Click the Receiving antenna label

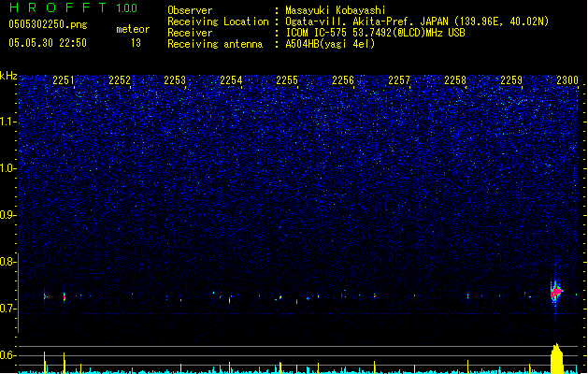[215, 44]
